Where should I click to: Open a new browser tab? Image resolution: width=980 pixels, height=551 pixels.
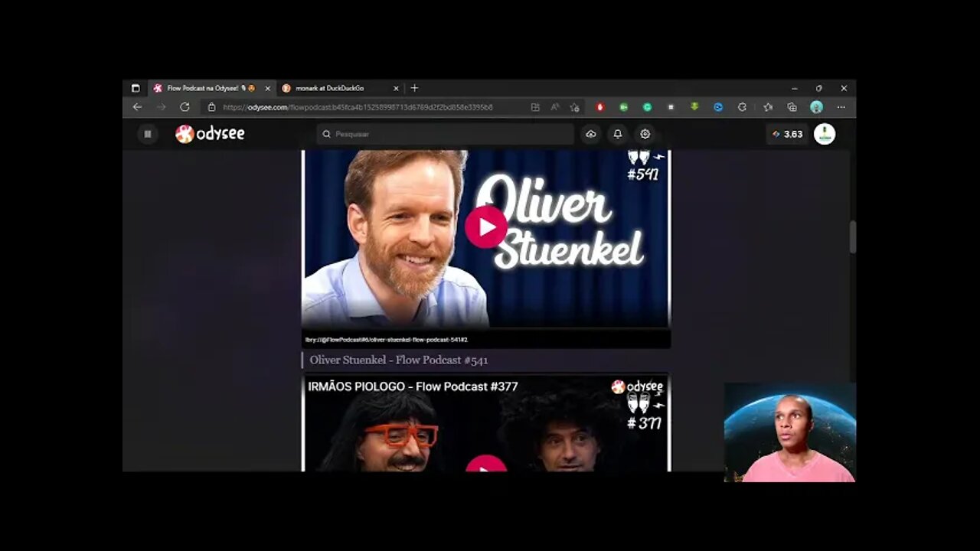[414, 88]
